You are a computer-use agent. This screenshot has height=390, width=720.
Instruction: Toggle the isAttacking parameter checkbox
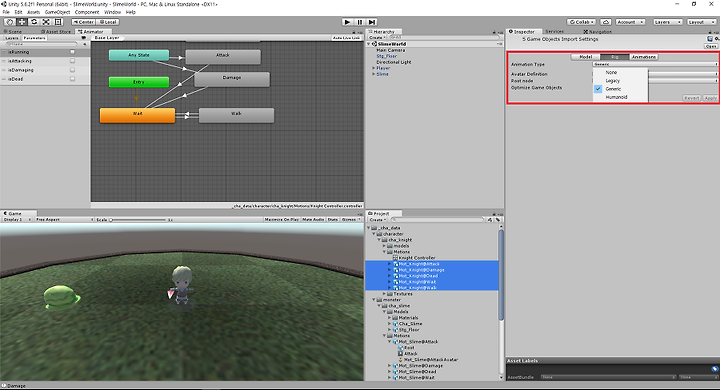[x=72, y=61]
